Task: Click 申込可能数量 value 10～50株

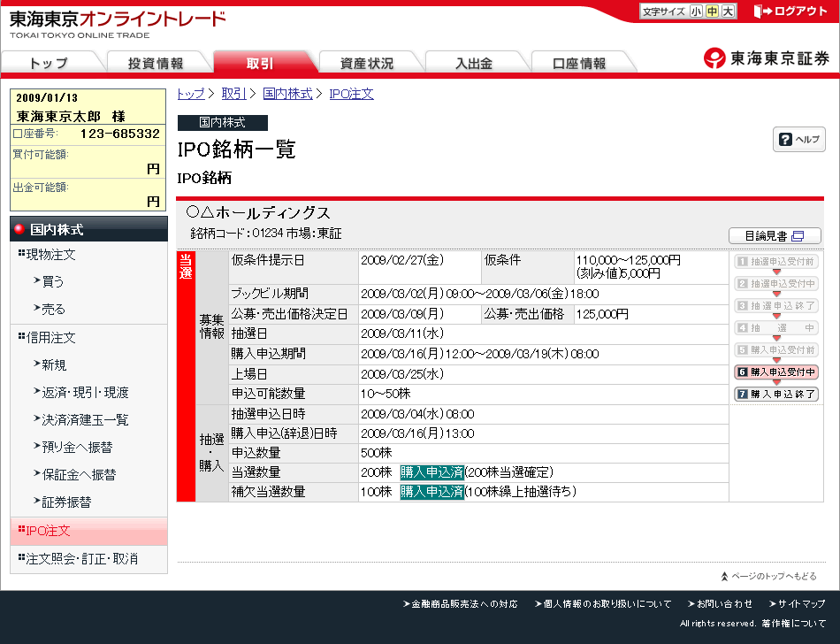Action: pos(386,394)
